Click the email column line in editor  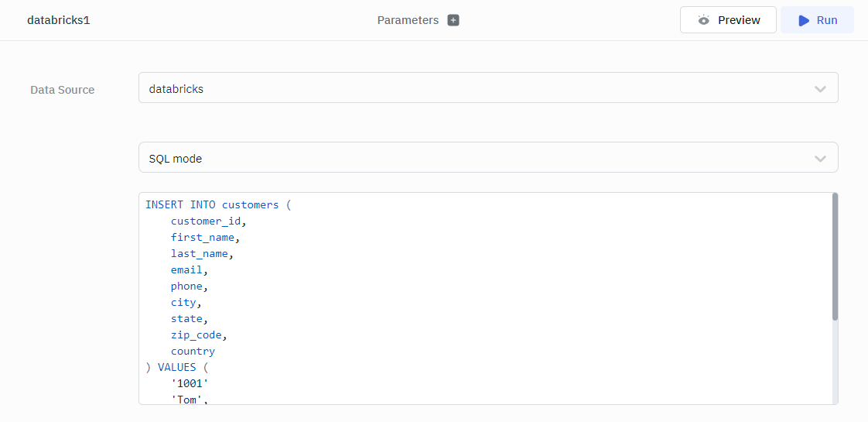click(189, 269)
